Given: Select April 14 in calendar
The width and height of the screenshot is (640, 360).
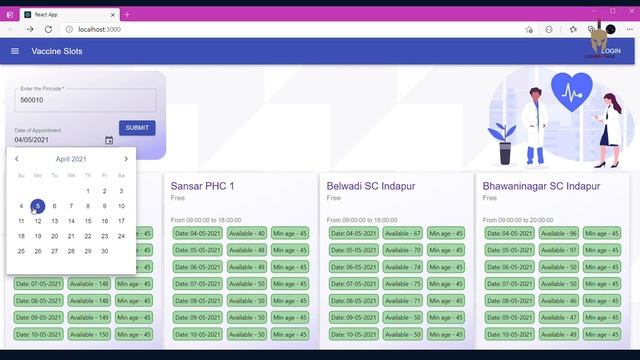Looking at the screenshot, I should point(71,221).
